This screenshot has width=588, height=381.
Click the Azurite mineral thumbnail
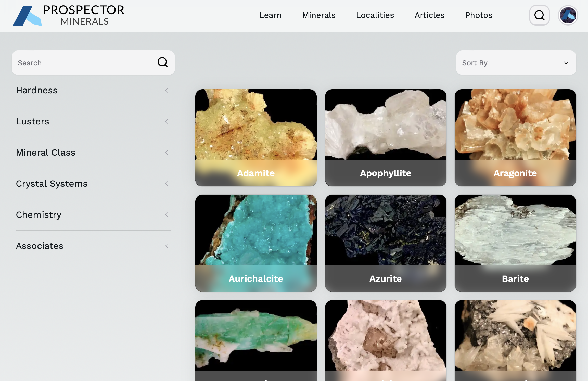coord(385,243)
